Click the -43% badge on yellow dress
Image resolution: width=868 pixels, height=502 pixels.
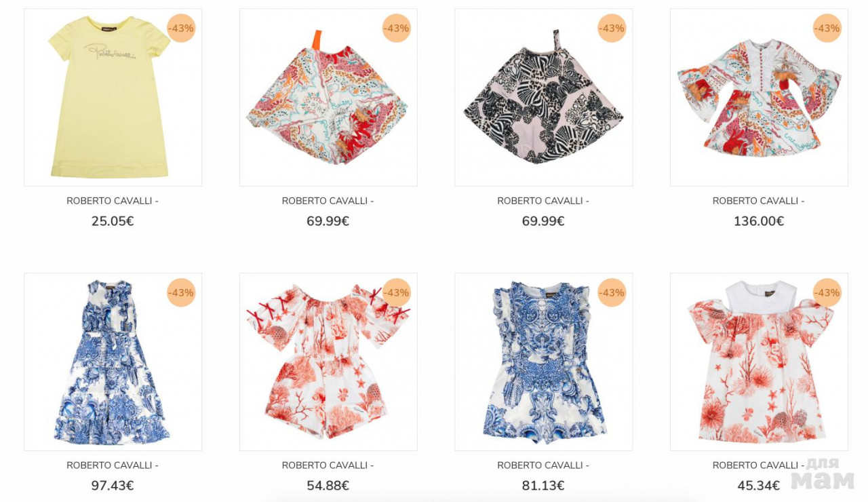[x=181, y=28]
